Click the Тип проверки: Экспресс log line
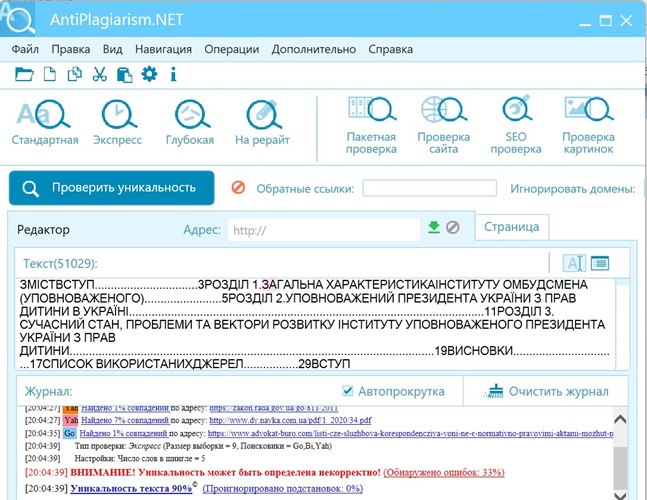This screenshot has width=647, height=500. coord(203,446)
